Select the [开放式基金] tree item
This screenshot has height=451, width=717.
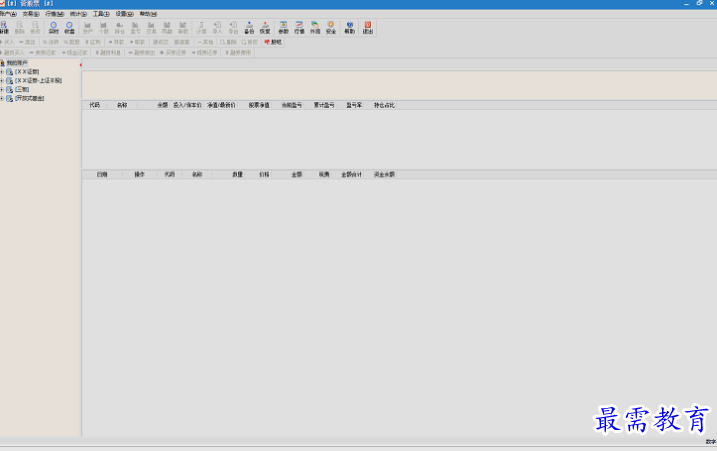pyautogui.click(x=30, y=98)
